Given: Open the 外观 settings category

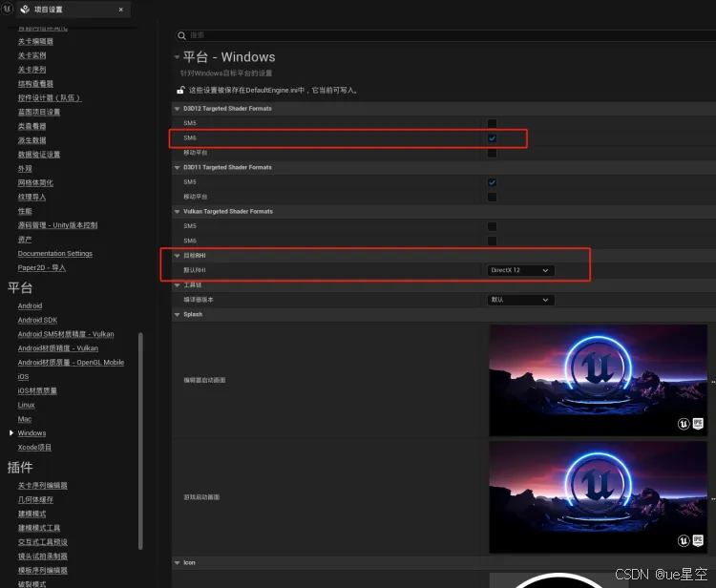Looking at the screenshot, I should [25, 169].
